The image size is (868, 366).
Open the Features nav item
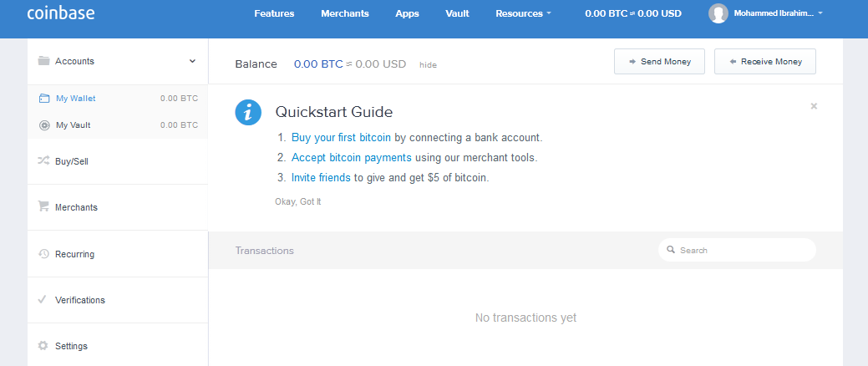274,14
